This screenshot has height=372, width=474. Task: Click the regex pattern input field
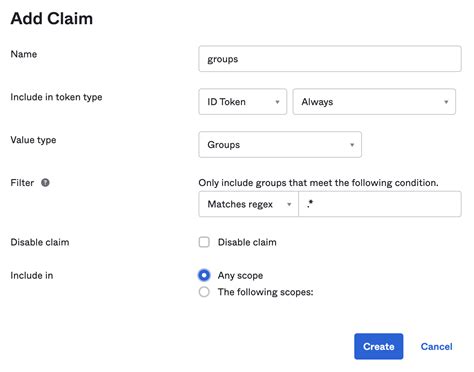pos(380,204)
